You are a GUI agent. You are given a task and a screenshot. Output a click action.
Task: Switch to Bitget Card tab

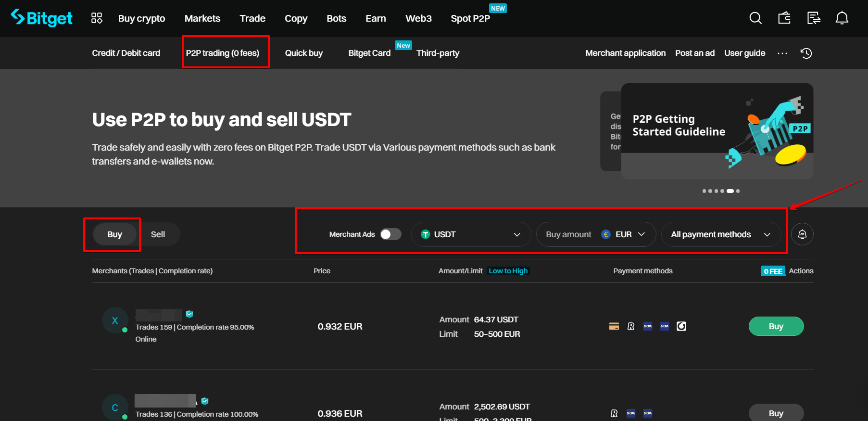[x=369, y=53]
